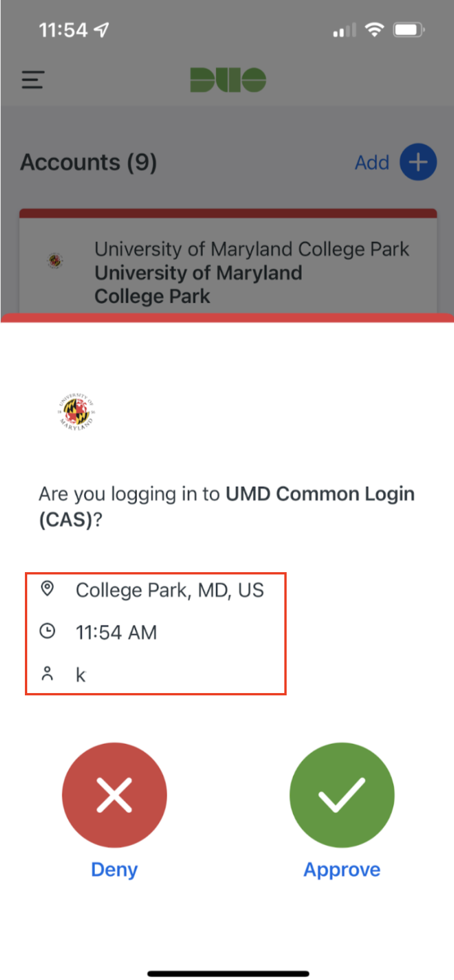Image resolution: width=454 pixels, height=980 pixels.
Task: Tap the Add link
Action: click(372, 163)
